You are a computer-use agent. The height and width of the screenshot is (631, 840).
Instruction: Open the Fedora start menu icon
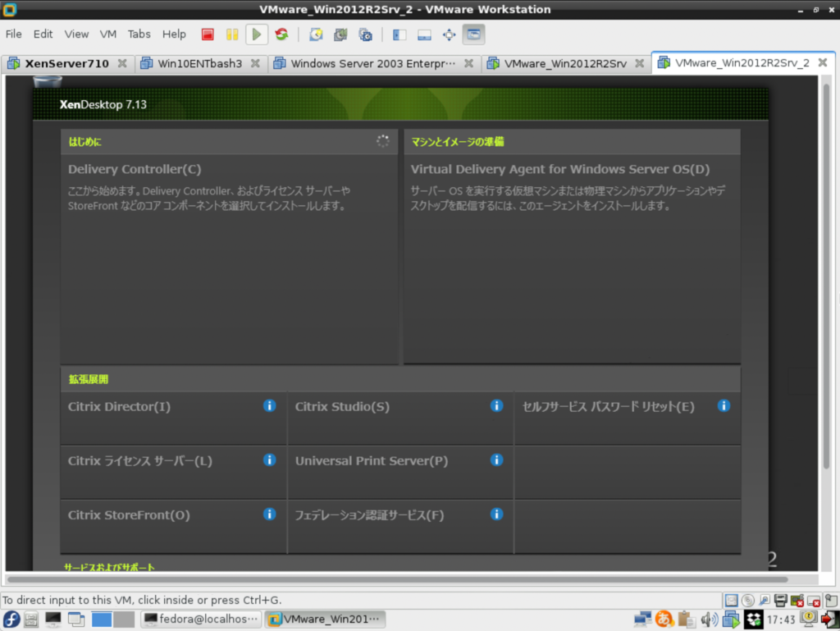[11, 620]
